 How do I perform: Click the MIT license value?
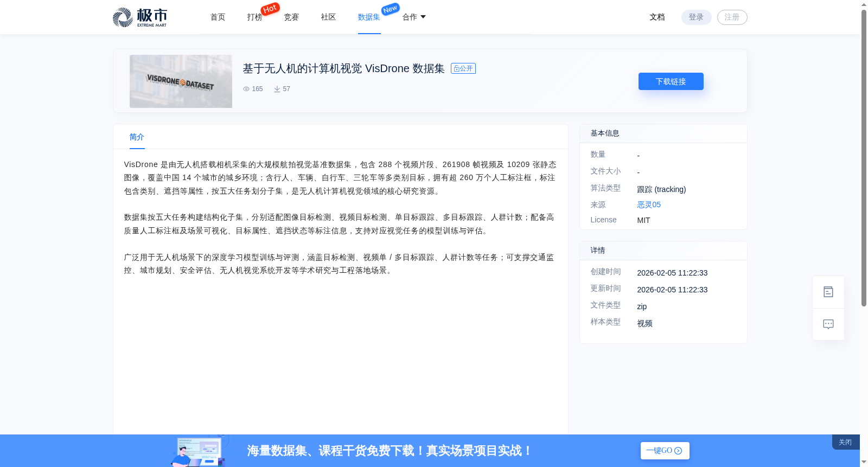tap(643, 220)
